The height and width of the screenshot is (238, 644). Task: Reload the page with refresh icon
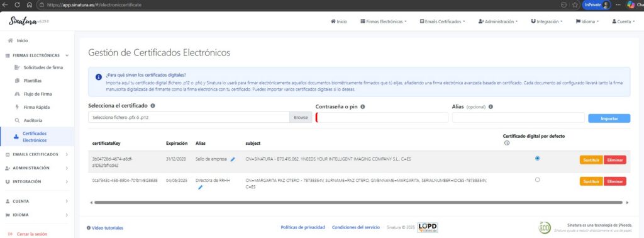pyautogui.click(x=17, y=4)
